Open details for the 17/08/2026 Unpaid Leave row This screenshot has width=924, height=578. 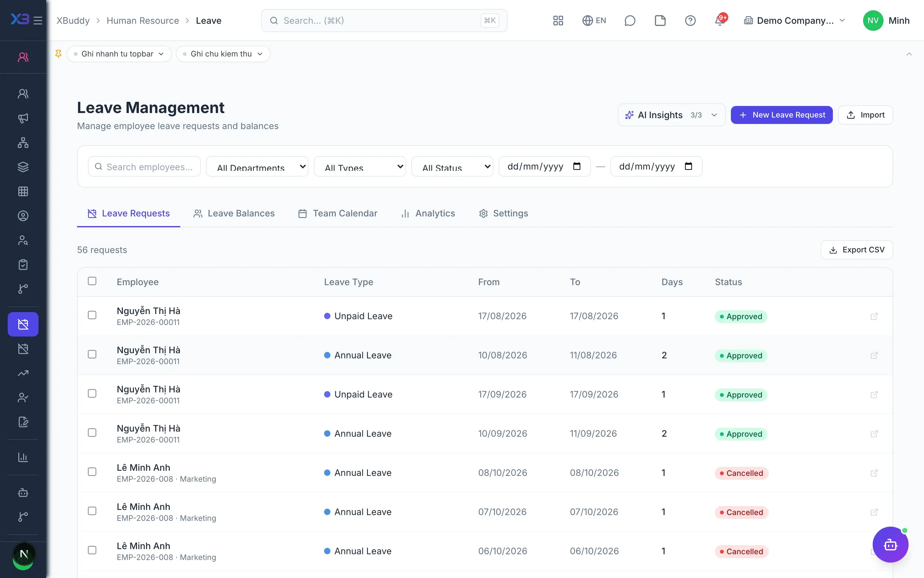click(x=874, y=317)
